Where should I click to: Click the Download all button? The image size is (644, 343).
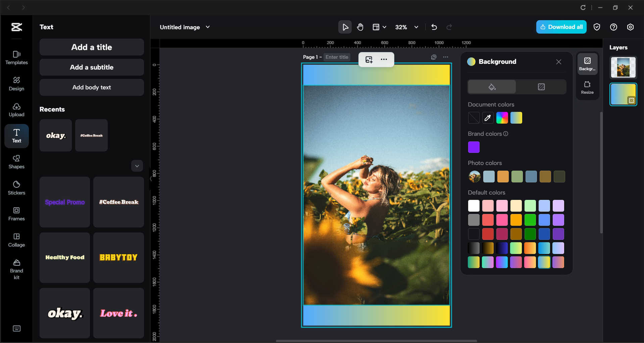[561, 27]
